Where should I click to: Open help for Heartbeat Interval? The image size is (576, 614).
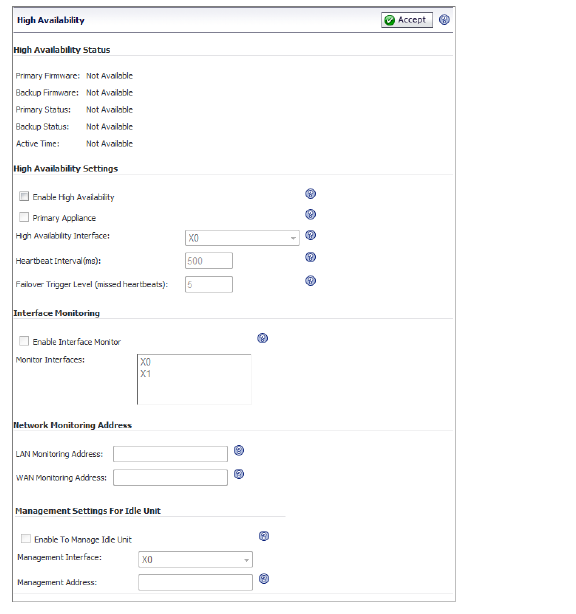tap(311, 257)
